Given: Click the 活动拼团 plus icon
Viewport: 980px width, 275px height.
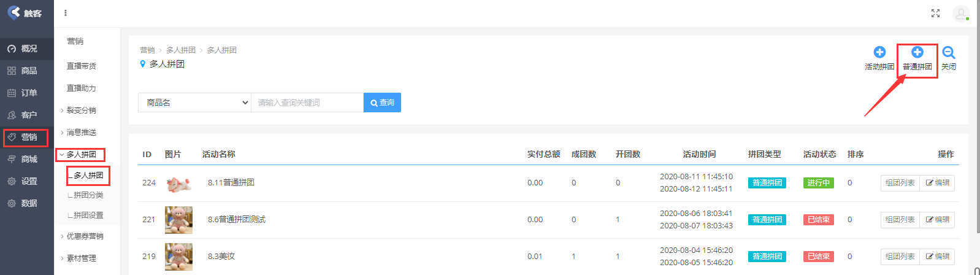Looking at the screenshot, I should 879,53.
